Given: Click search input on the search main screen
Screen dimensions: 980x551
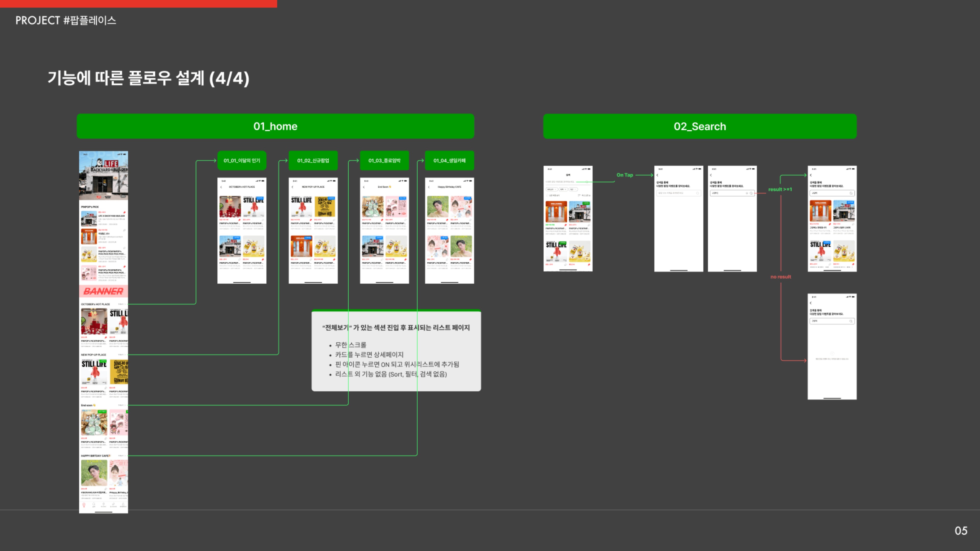Looking at the screenshot, I should [568, 182].
